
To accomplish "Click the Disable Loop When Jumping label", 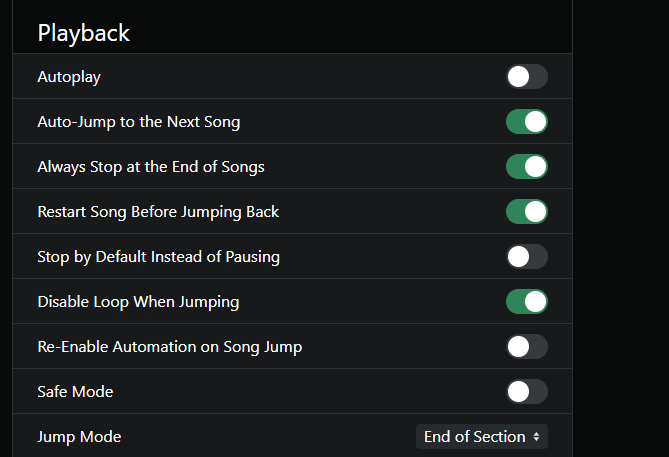I will pos(138,302).
